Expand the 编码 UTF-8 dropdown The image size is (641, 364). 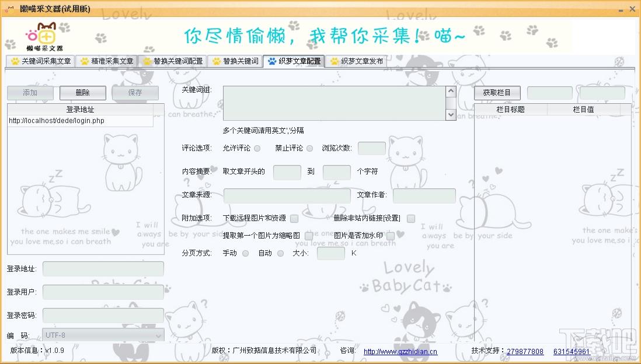(158, 335)
